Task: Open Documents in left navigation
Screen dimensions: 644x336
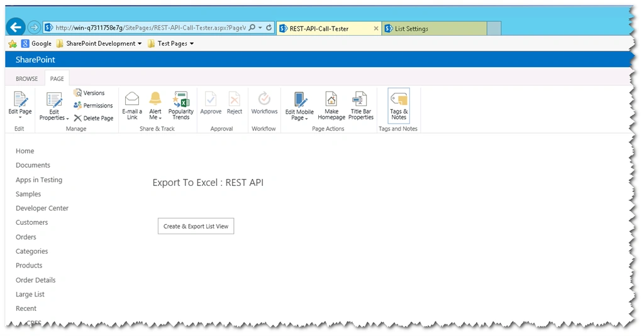Action: click(x=33, y=165)
